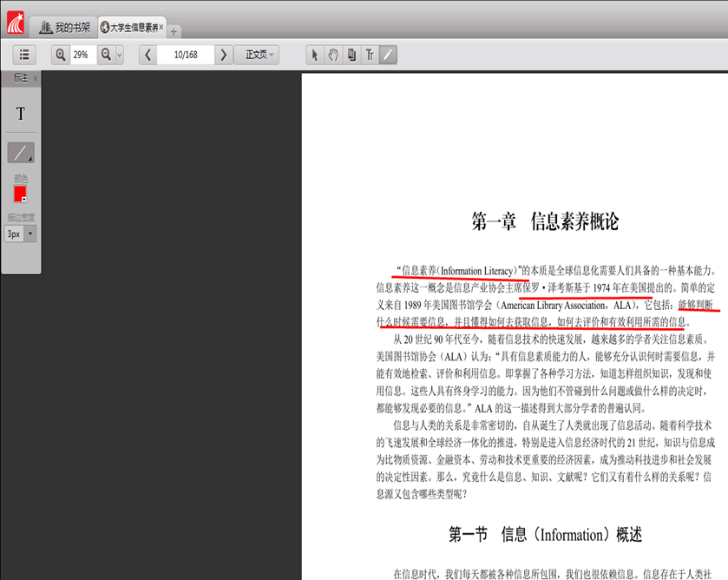The height and width of the screenshot is (580, 728).
Task: Toggle the pencil annotation tool
Action: pos(388,55)
